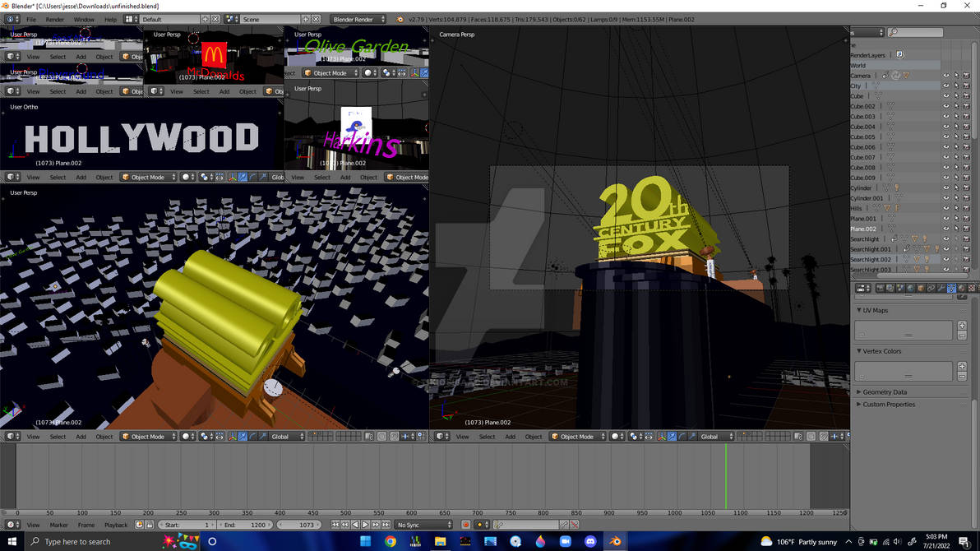Viewport: 980px width, 551px height.
Task: Select Searchlight.002 in the outliner
Action: click(x=871, y=260)
